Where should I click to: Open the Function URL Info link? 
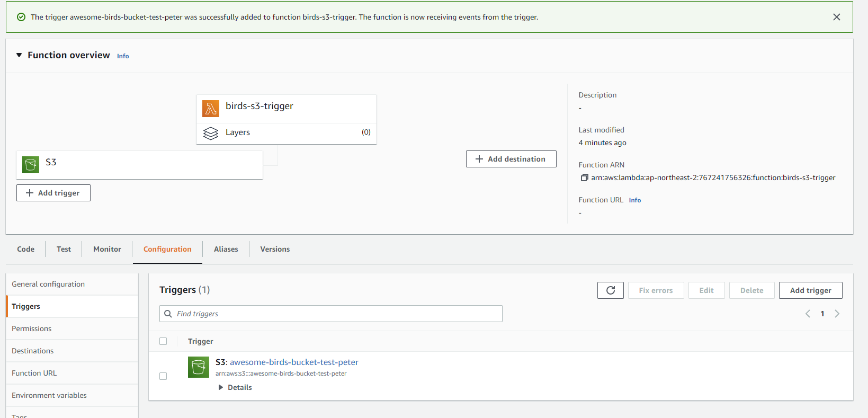[635, 200]
